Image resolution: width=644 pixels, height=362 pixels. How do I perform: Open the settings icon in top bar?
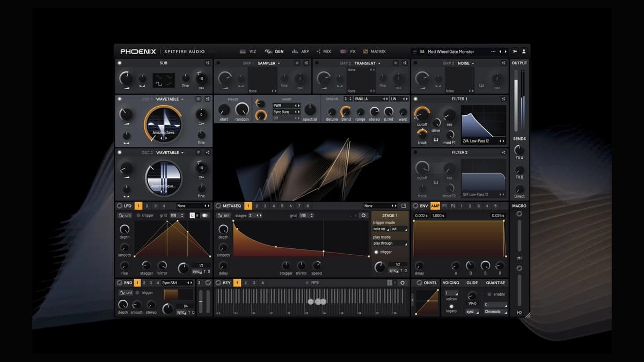point(515,51)
